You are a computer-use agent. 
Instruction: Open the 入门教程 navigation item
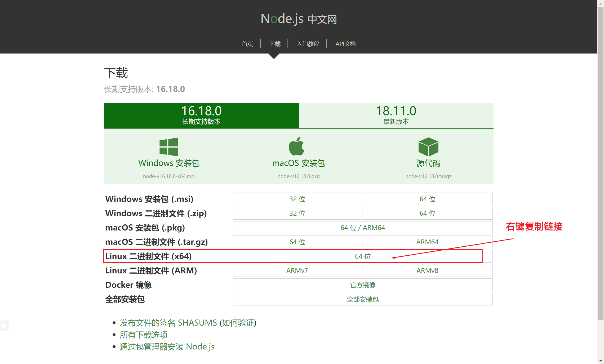[x=308, y=44]
